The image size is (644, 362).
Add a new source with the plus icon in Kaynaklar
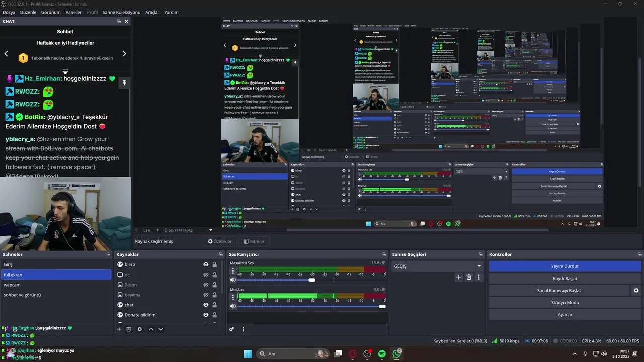[x=119, y=329]
